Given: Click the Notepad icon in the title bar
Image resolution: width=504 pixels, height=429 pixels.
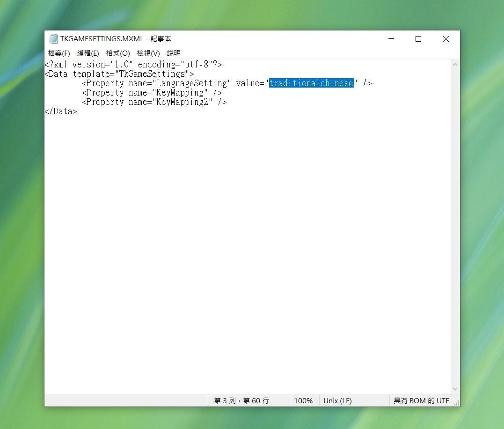Looking at the screenshot, I should coord(54,38).
